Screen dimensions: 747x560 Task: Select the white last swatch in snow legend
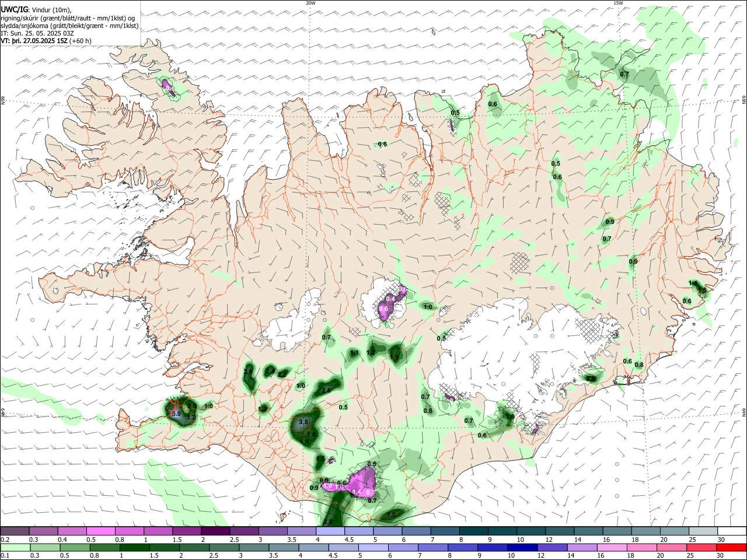tap(732, 531)
